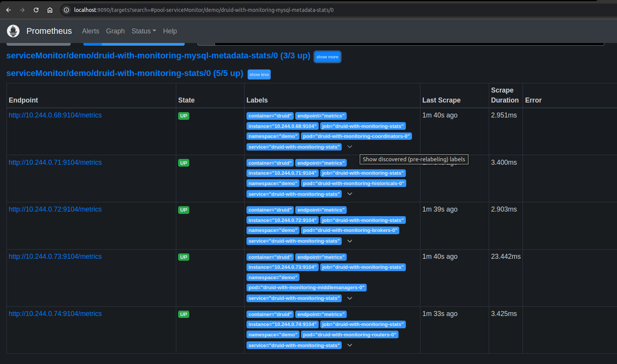Click the browser address bar URL
This screenshot has height=364, width=617.
click(x=203, y=10)
